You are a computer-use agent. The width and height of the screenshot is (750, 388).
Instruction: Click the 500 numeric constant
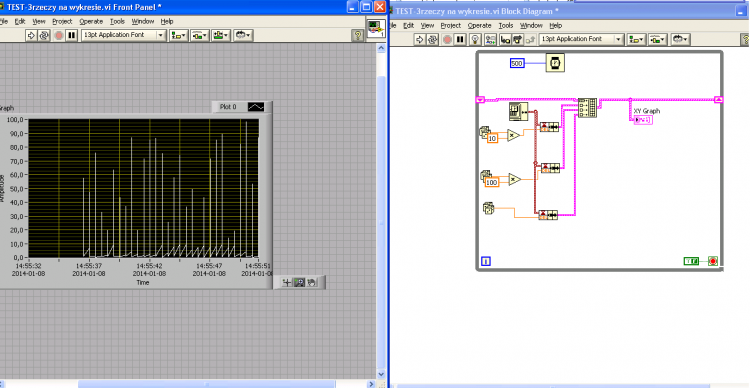coord(517,63)
